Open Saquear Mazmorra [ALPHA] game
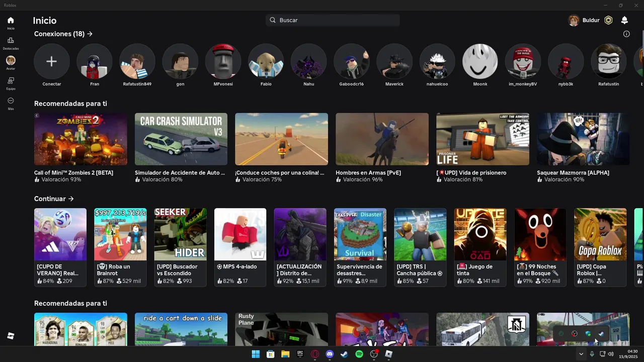This screenshot has height=362, width=644. point(584,139)
